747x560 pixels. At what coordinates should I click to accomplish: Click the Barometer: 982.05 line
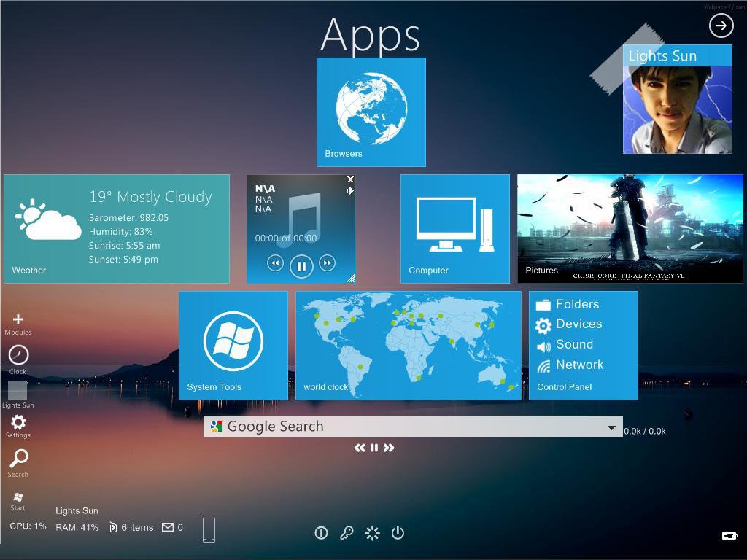click(x=128, y=217)
